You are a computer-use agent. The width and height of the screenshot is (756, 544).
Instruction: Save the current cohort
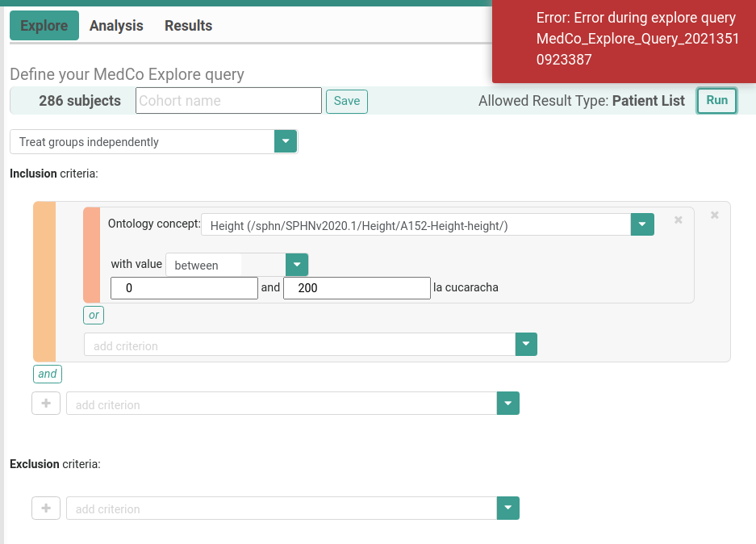point(346,100)
